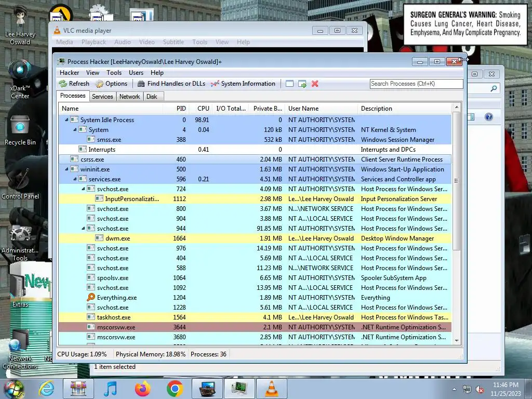Select the csrss.exe process row

click(x=255, y=159)
